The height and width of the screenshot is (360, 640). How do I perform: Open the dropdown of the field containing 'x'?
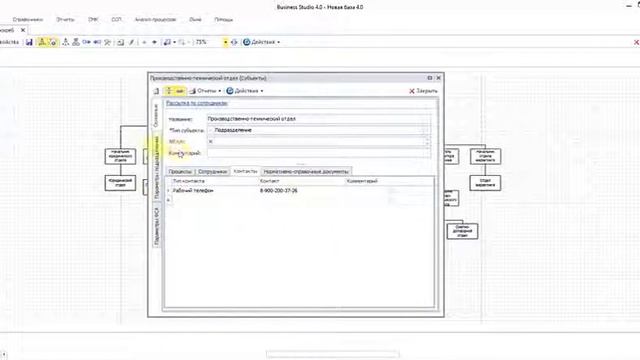pyautogui.click(x=427, y=142)
